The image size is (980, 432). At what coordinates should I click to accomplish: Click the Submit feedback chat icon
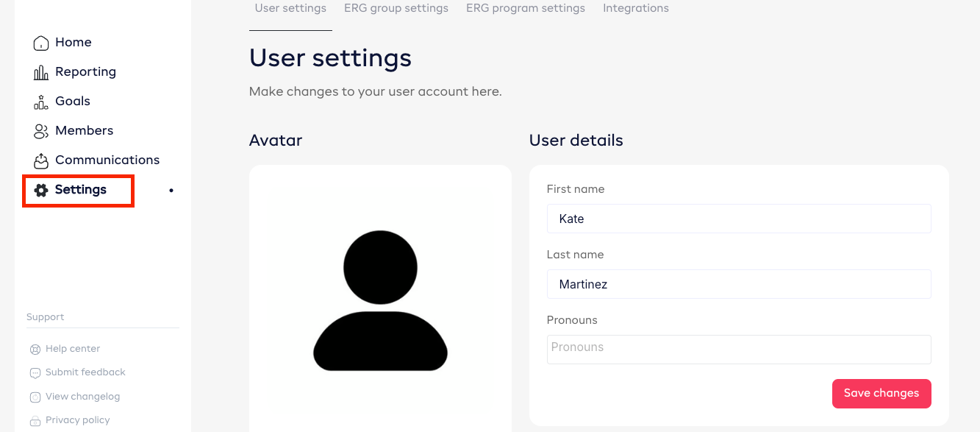pyautogui.click(x=35, y=373)
